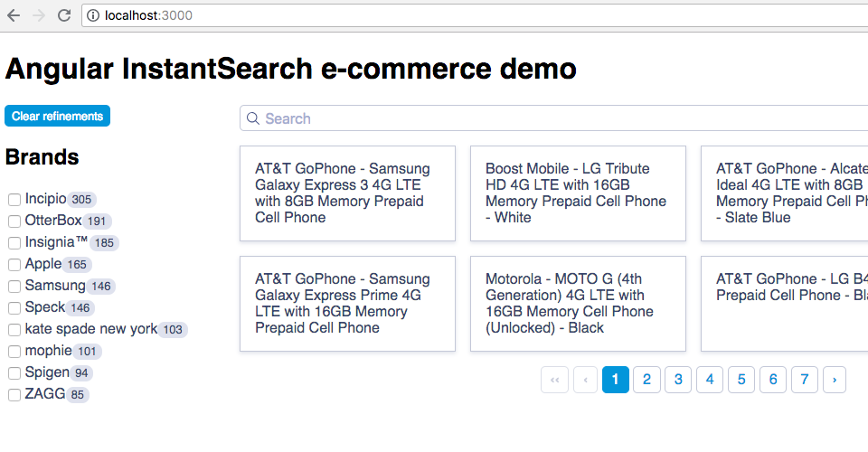Click the browser back arrow
The image size is (868, 452).
[14, 15]
